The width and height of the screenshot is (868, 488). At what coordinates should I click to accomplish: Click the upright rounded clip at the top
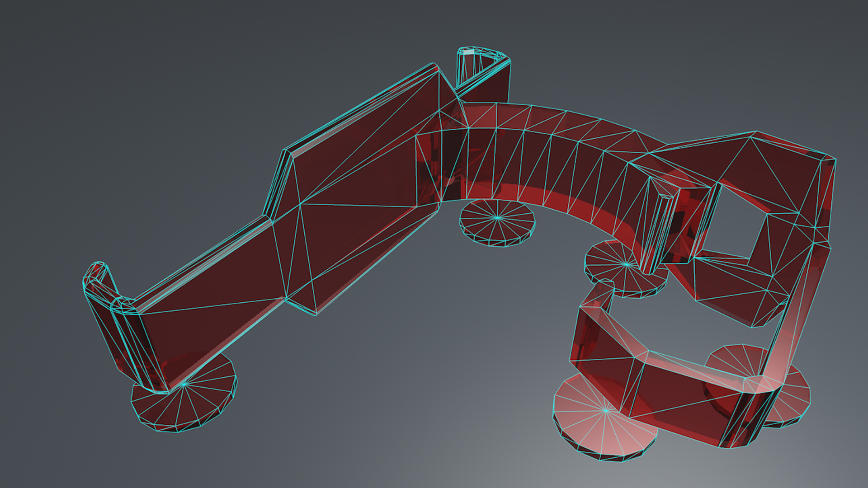[483, 75]
